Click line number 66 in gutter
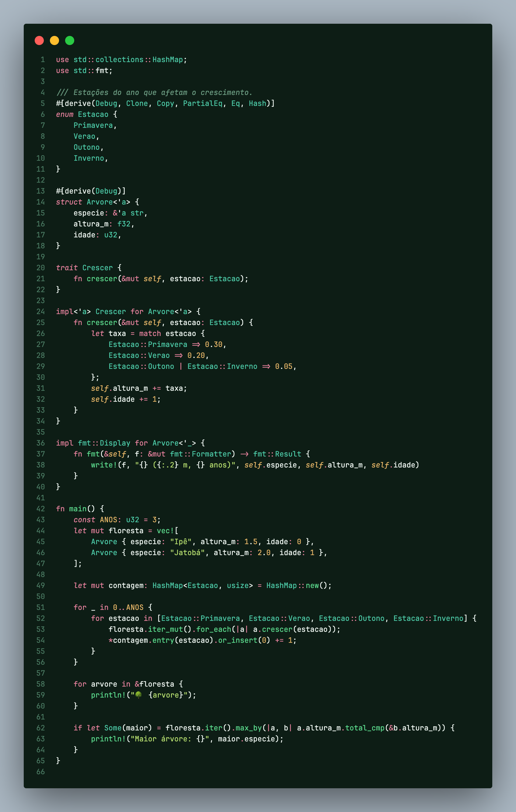This screenshot has height=812, width=516. [x=40, y=772]
